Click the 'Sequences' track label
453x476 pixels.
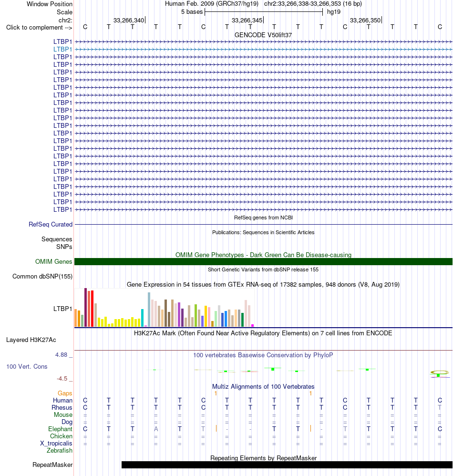click(57, 239)
